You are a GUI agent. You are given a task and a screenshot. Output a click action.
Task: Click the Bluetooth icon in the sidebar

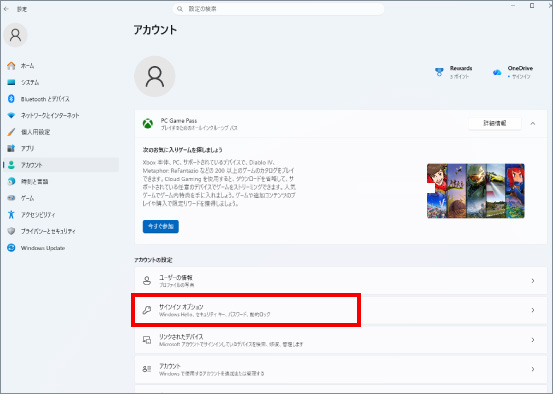(x=11, y=99)
